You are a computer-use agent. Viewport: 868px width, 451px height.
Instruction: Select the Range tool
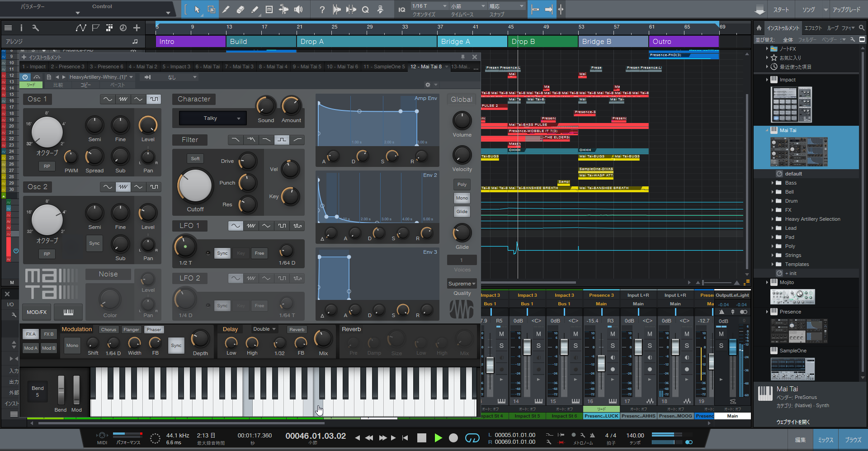click(211, 9)
